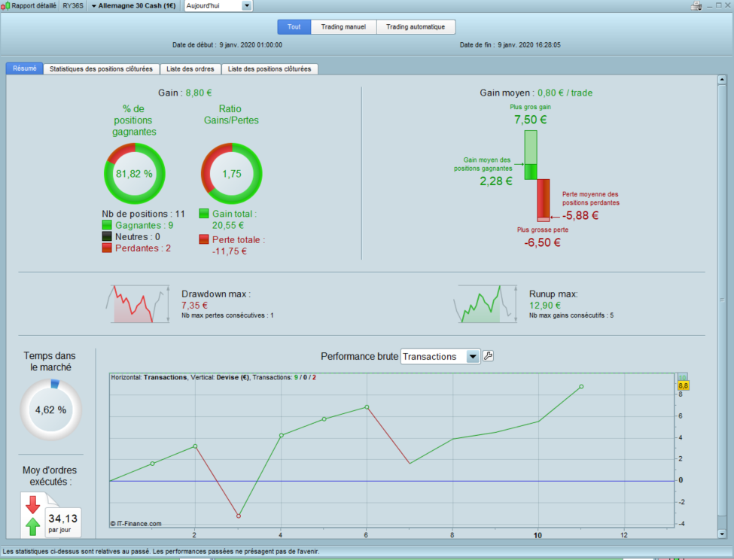Click the Temps dans le marché gauge
Image resolution: width=734 pixels, height=560 pixels.
point(51,409)
